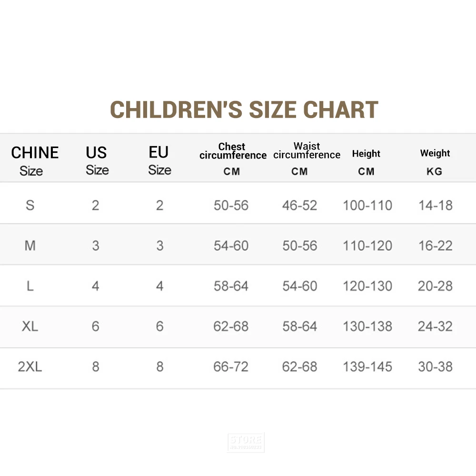This screenshot has width=476, height=476.
Task: Click the STORE watermark logo
Action: point(246,442)
